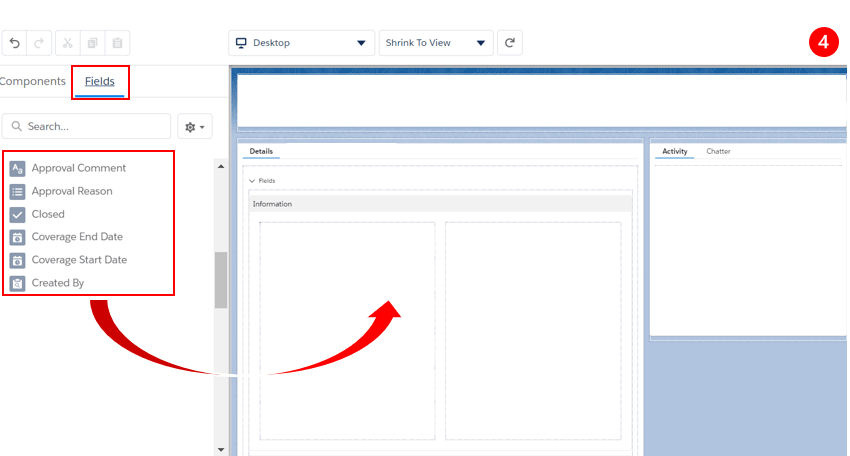
Task: Open the Desktop form factor dropdown
Action: pos(301,43)
